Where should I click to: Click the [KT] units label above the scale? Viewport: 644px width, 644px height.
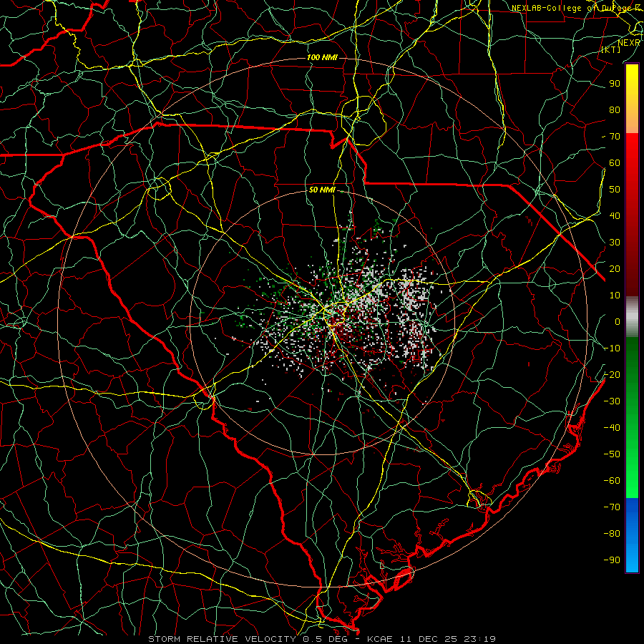pyautogui.click(x=611, y=49)
